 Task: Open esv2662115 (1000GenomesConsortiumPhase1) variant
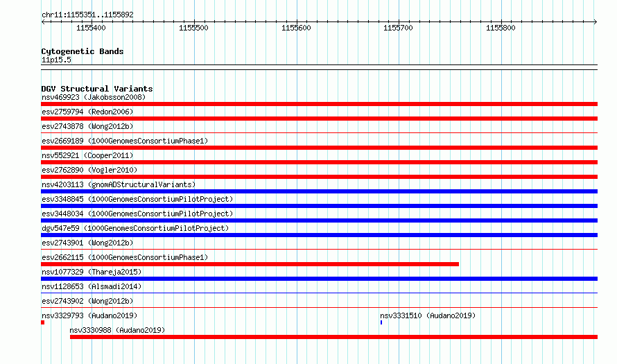[x=125, y=257]
